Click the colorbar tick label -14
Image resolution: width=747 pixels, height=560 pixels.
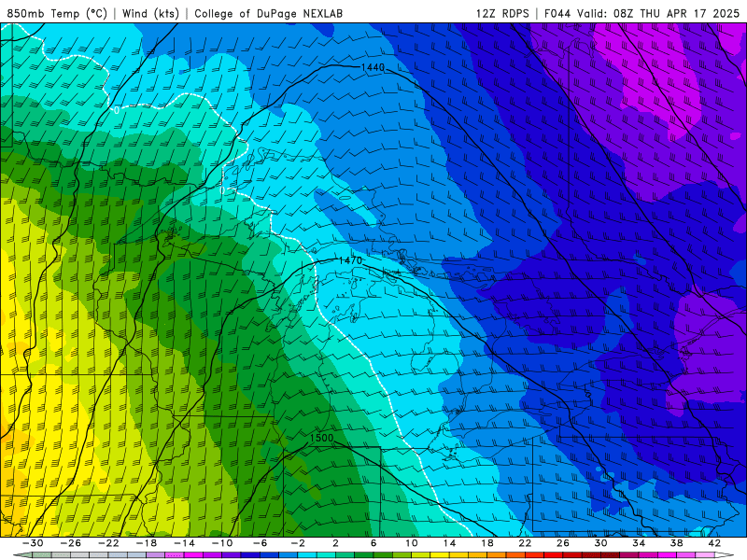tap(184, 543)
